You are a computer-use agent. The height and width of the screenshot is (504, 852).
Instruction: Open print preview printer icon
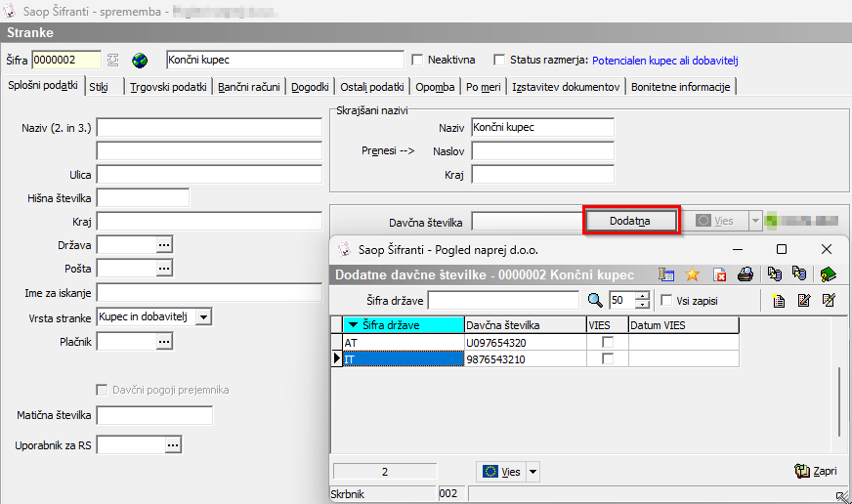tap(745, 274)
